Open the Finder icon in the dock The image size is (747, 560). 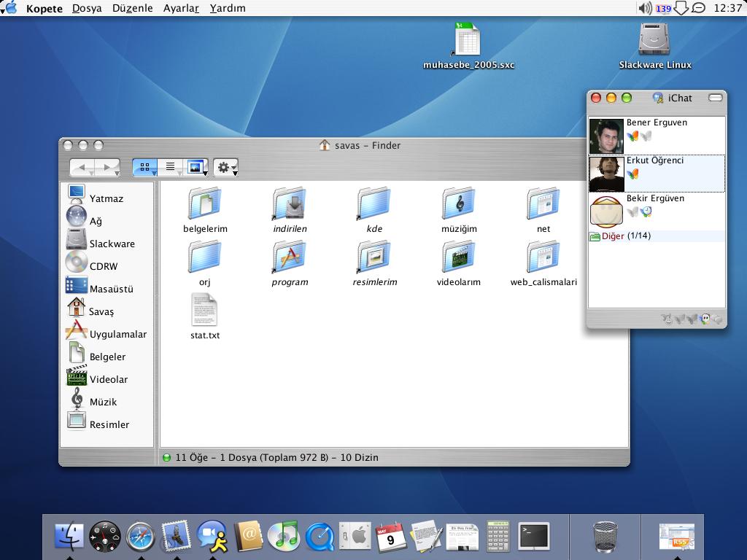(69, 537)
